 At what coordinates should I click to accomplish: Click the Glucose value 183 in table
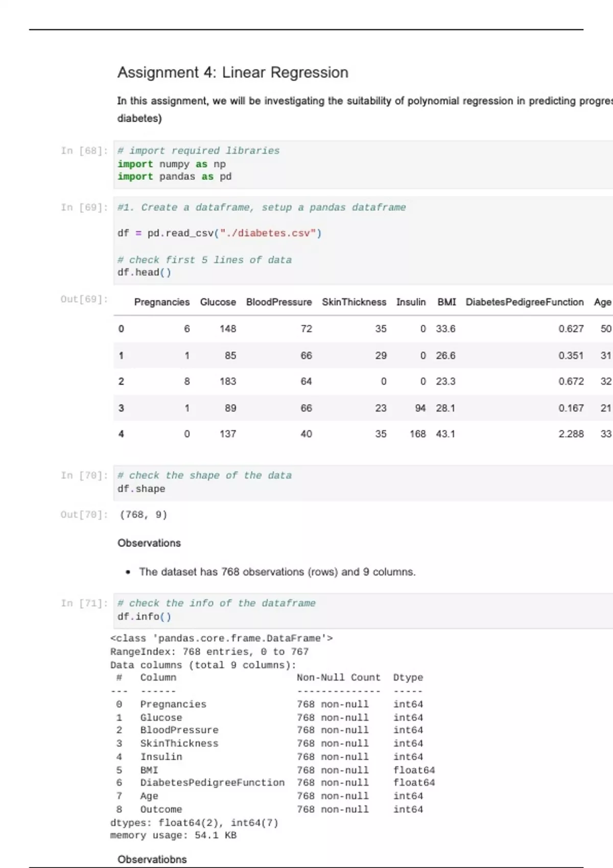point(227,381)
